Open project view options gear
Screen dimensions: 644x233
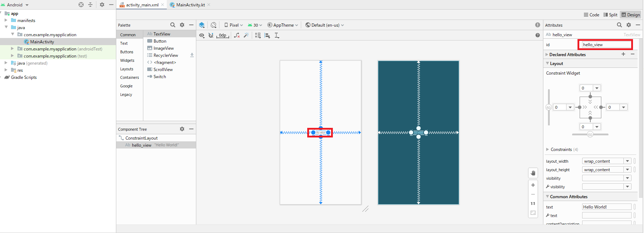102,5
